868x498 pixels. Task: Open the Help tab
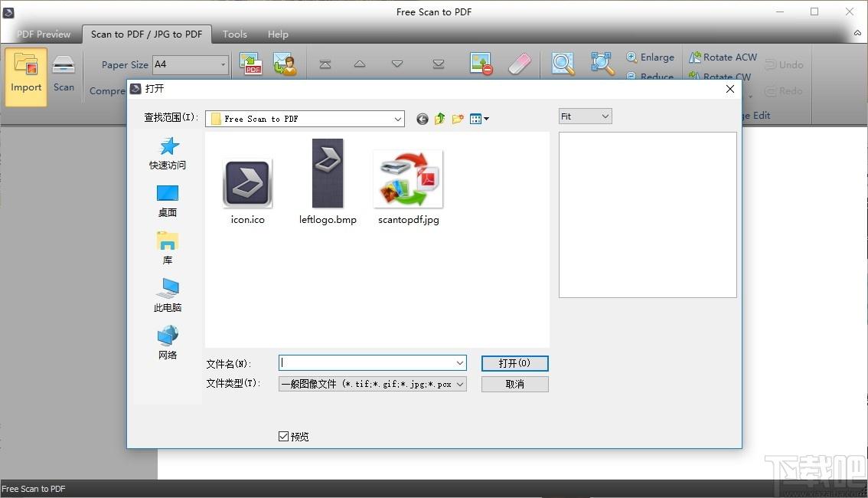click(278, 34)
